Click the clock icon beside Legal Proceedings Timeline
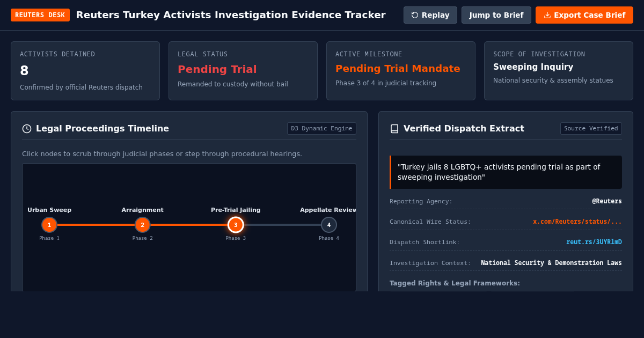 coord(27,129)
